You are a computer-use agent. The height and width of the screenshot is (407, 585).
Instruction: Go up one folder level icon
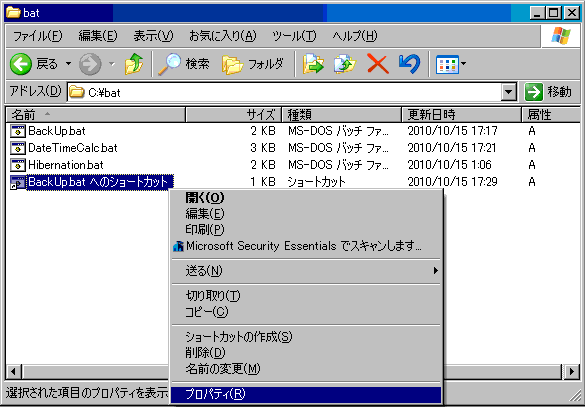pyautogui.click(x=134, y=64)
